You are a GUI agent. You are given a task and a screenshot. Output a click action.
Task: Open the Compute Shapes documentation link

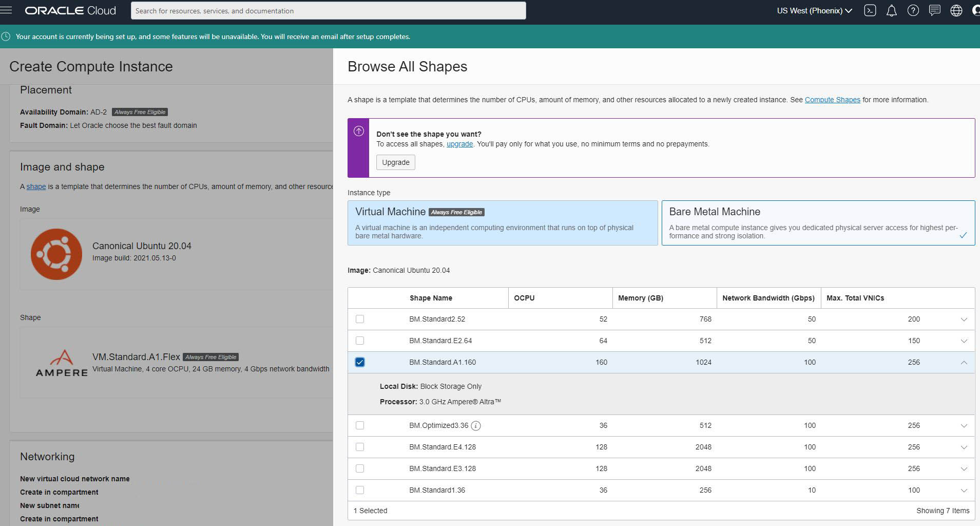click(832, 100)
